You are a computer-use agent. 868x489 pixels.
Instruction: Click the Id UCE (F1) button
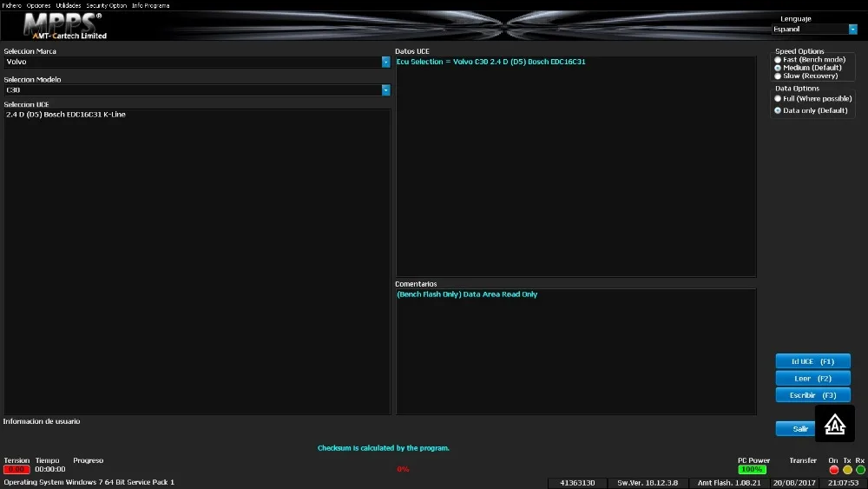pyautogui.click(x=812, y=361)
